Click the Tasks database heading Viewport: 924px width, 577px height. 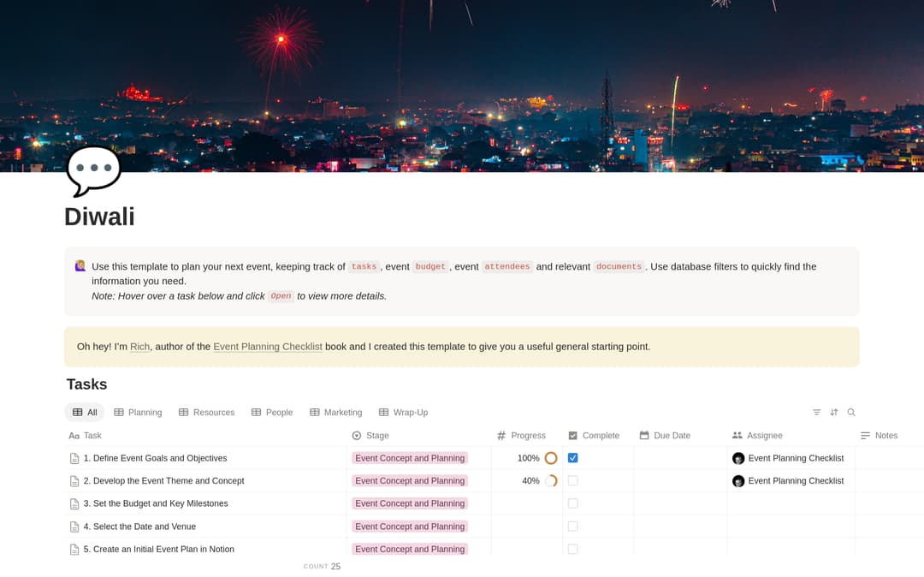click(86, 384)
